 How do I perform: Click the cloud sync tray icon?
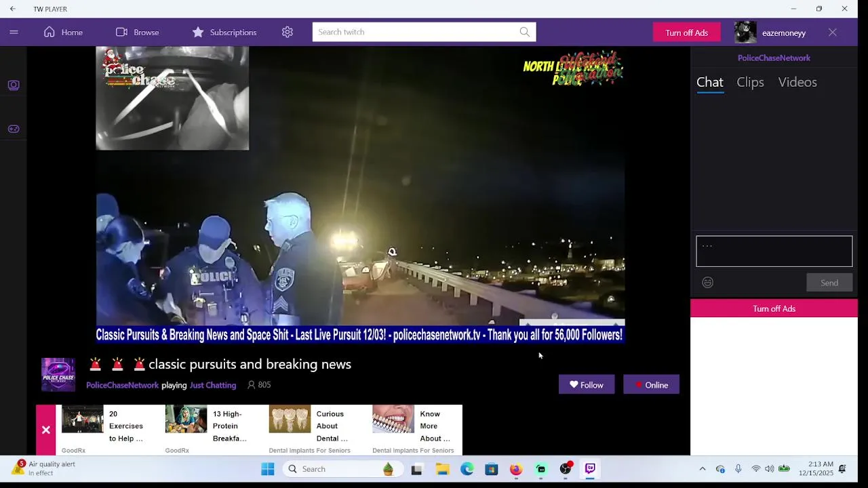tap(720, 469)
